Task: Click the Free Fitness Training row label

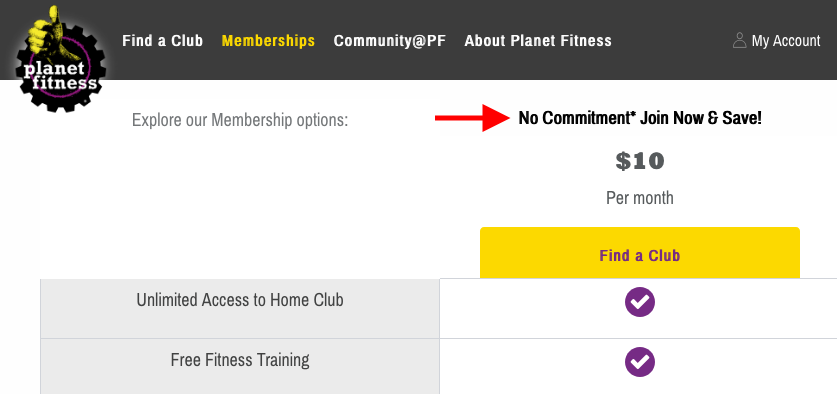Action: (240, 360)
